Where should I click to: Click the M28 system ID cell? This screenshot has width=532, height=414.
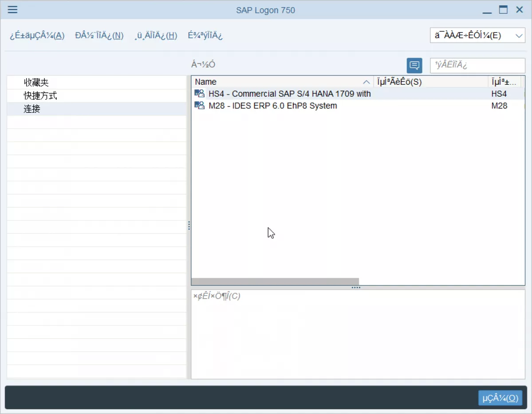click(x=499, y=106)
